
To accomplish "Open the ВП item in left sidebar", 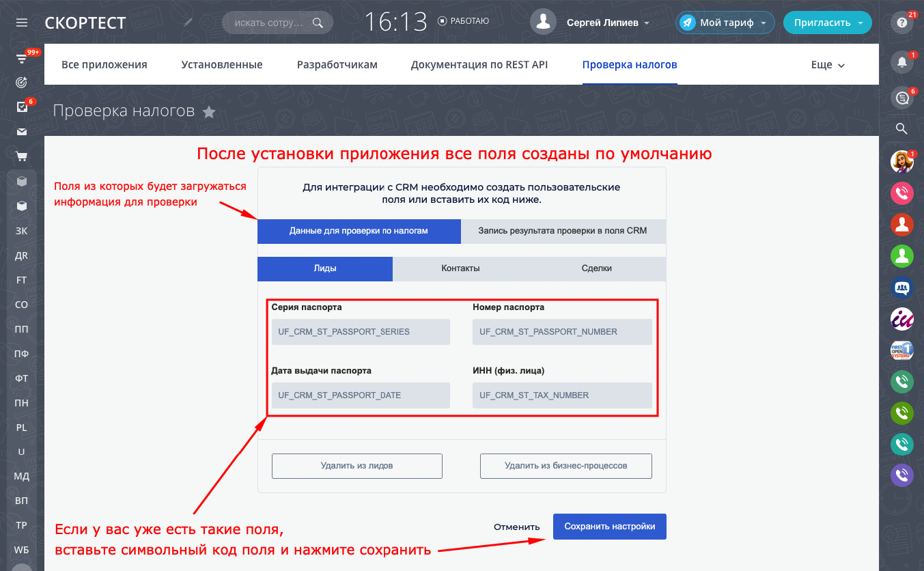I will click(x=22, y=501).
